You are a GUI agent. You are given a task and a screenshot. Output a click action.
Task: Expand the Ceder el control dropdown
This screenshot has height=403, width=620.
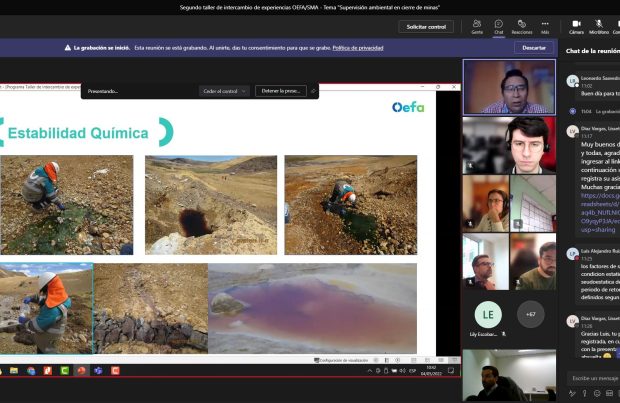[224, 91]
